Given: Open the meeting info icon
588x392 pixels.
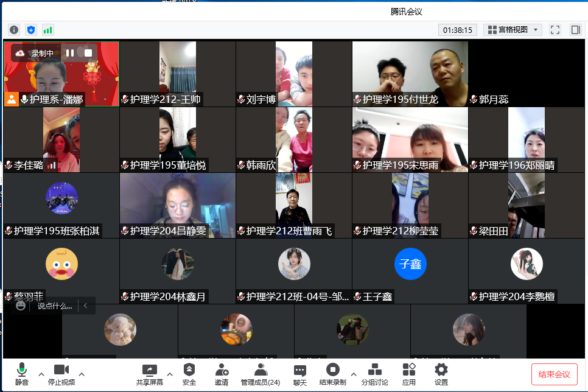Looking at the screenshot, I should [x=14, y=30].
